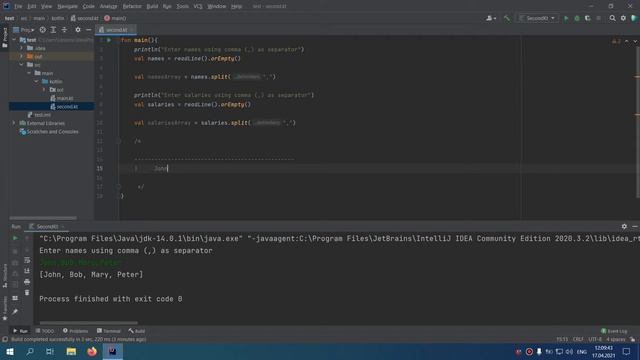Select test.iml in the project tree
This screenshot has height=360, width=640.
(39, 115)
